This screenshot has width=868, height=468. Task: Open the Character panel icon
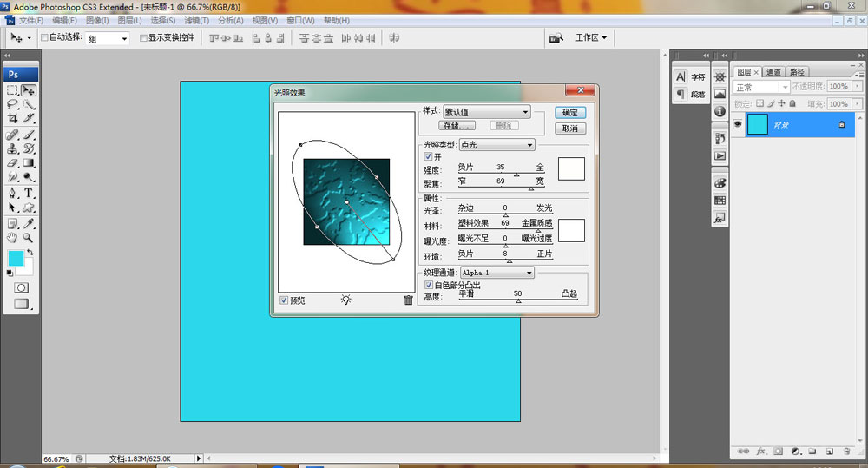(x=681, y=77)
